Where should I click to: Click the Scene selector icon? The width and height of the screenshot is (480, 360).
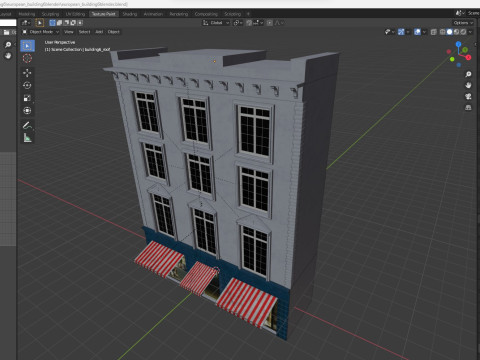460,13
